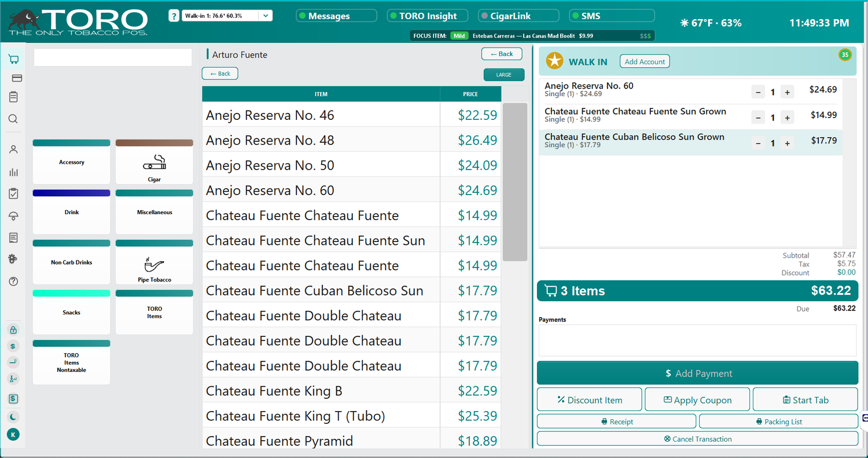Click the credit card sidebar icon

tap(17, 78)
